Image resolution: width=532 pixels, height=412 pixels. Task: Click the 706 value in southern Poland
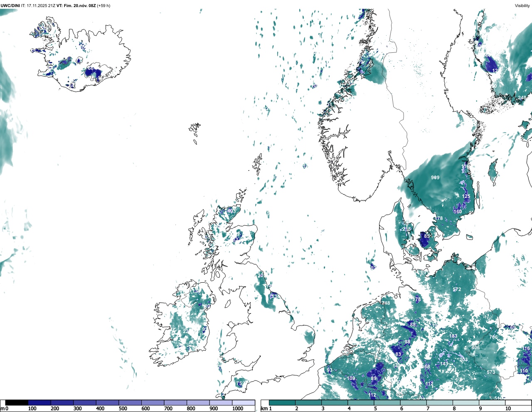[493, 337]
